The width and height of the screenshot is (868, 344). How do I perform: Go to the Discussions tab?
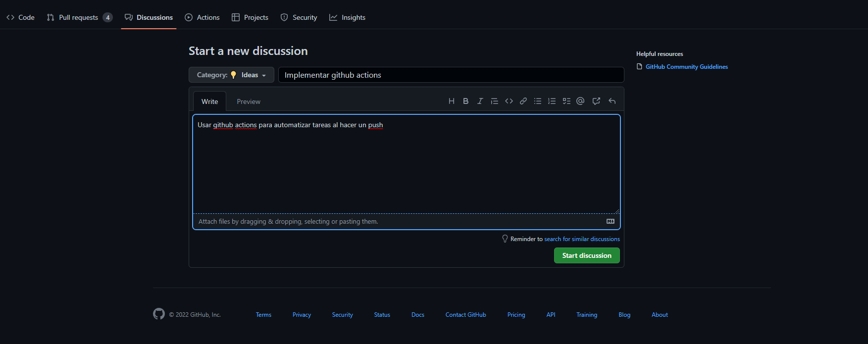(x=149, y=17)
